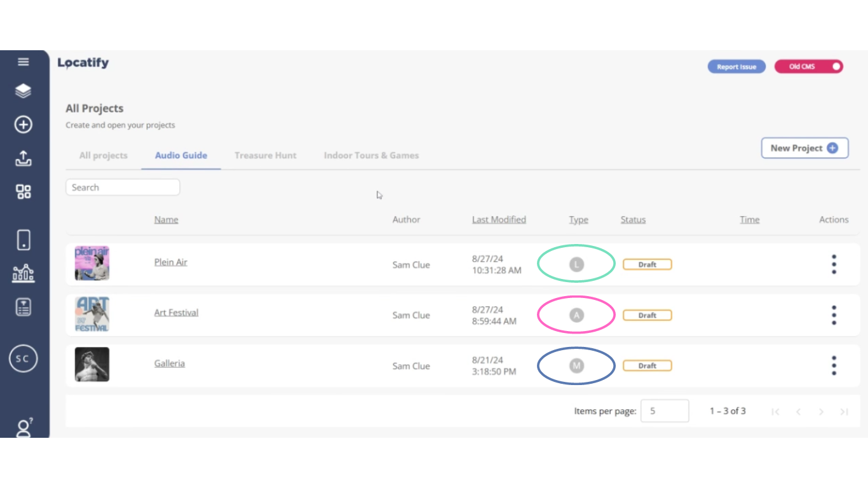Click the Draft status of Art Festival
Image resolution: width=868 pixels, height=488 pixels.
[x=647, y=315]
